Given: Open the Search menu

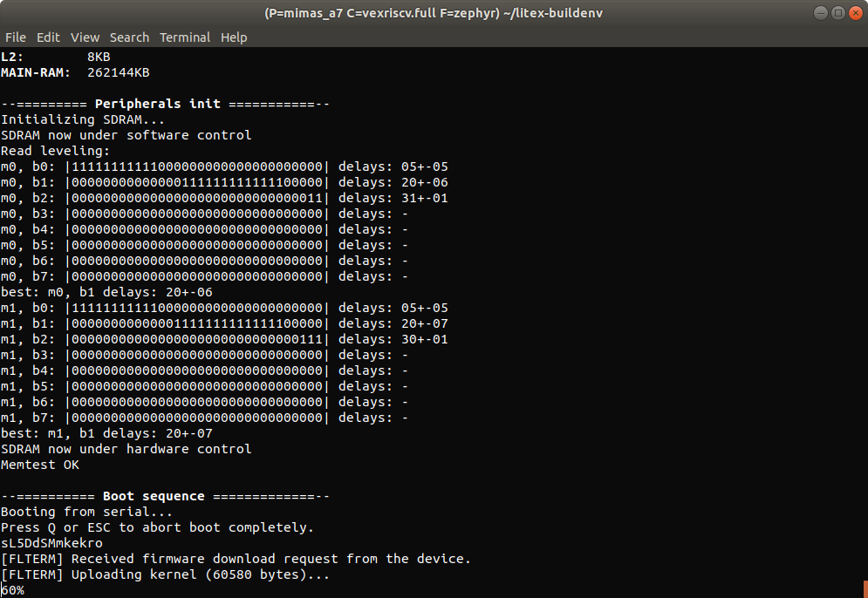Looking at the screenshot, I should (x=129, y=37).
